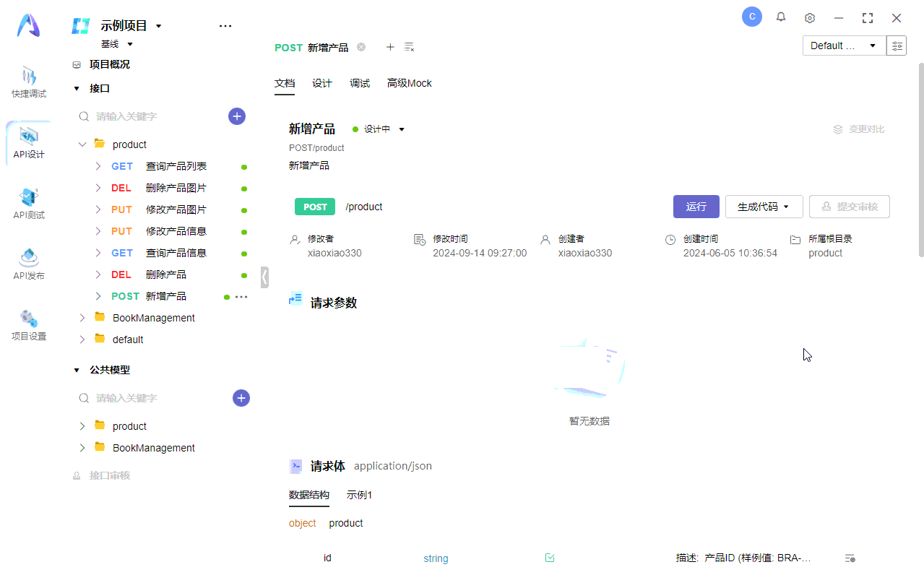Add a new tab with plus icon

click(x=390, y=47)
